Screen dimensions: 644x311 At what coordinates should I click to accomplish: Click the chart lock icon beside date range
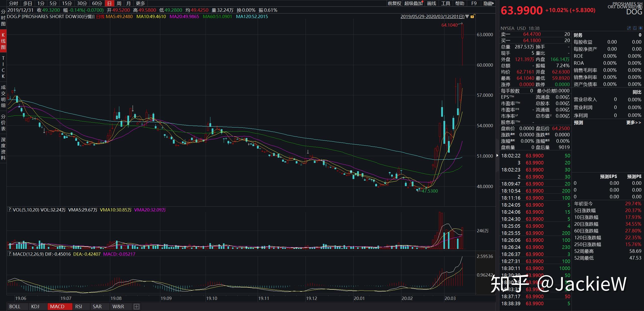[472, 17]
